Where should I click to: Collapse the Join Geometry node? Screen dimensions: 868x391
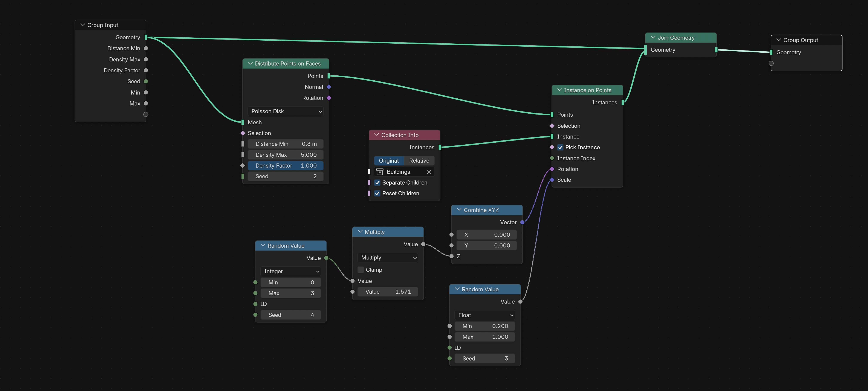click(653, 37)
